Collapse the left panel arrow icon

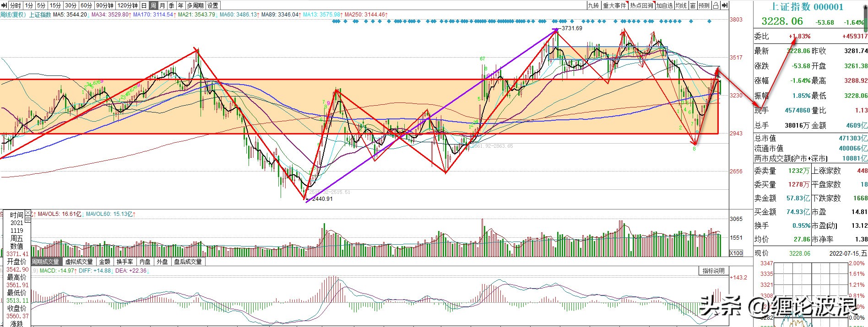click(x=4, y=5)
